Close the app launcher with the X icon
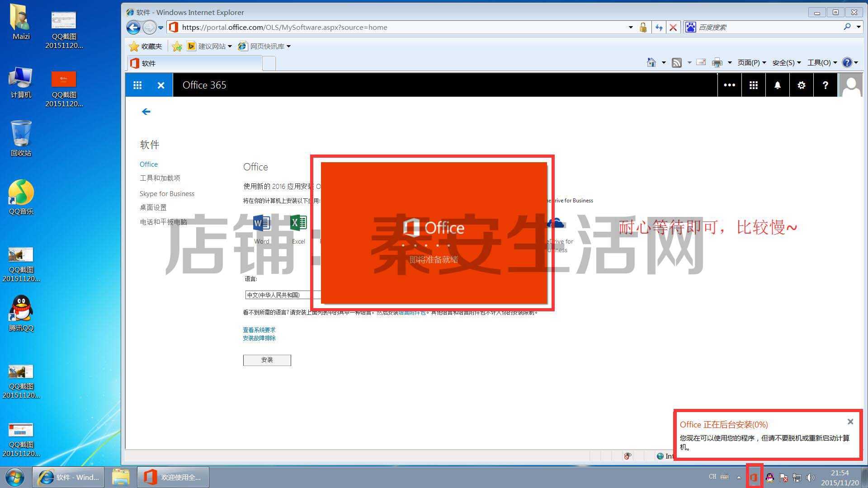 161,85
